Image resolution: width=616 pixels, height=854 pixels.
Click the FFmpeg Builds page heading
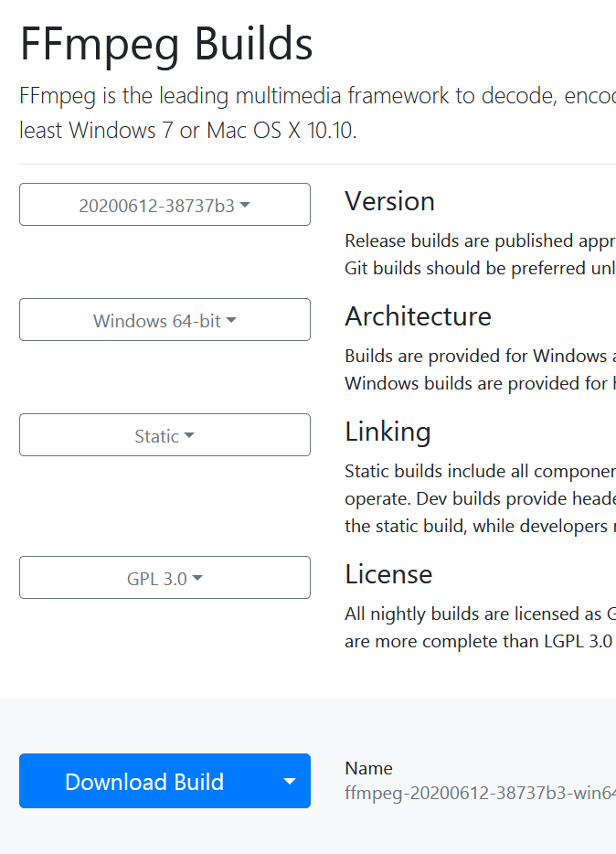coord(166,45)
